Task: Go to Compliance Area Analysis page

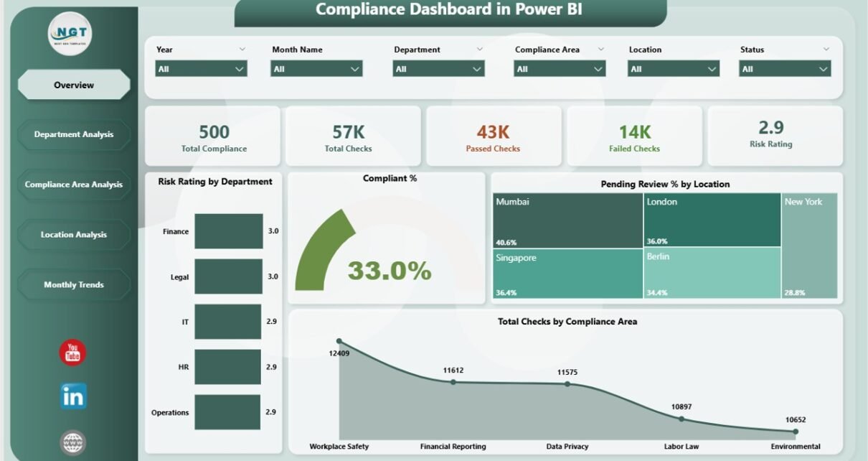Action: (74, 185)
